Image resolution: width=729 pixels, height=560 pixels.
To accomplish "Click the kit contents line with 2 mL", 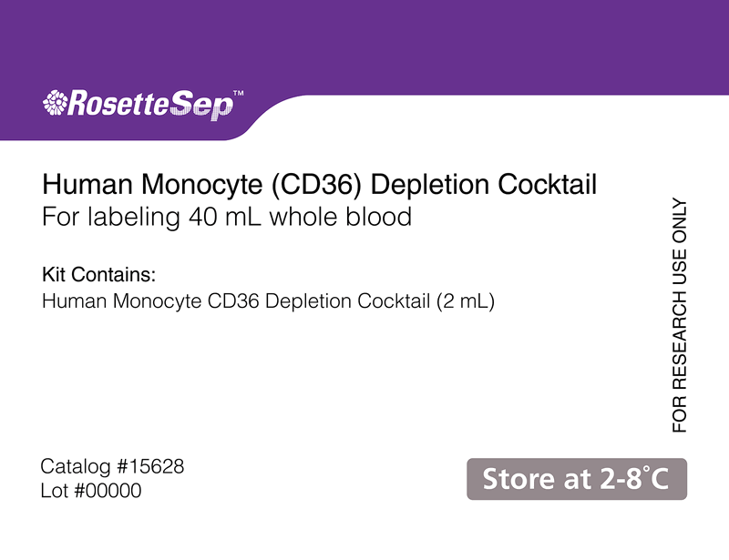I will tap(268, 301).
